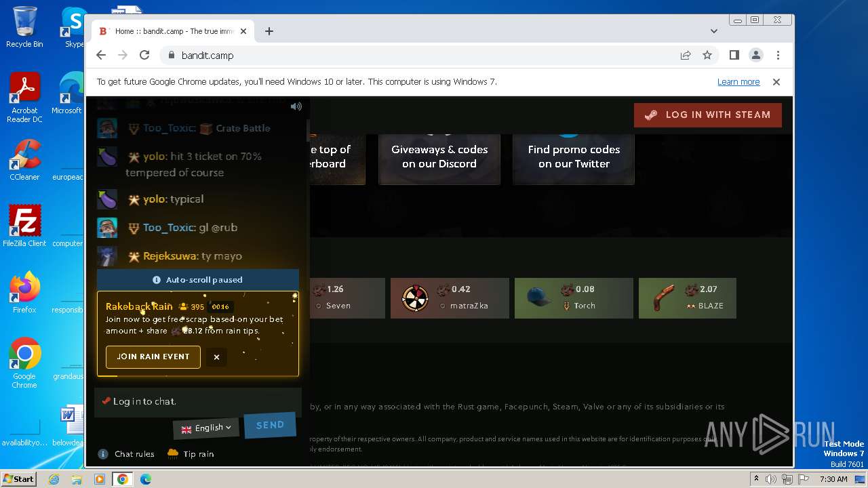The height and width of the screenshot is (488, 868).
Task: Show hidden system tray icons
Action: (756, 479)
